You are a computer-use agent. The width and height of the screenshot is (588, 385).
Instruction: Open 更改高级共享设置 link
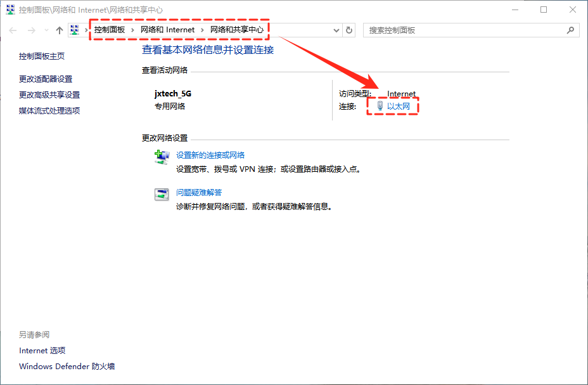click(x=49, y=95)
